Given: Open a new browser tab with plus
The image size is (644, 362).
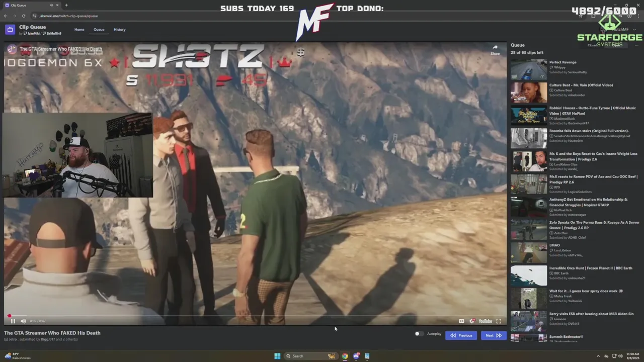Looking at the screenshot, I should pos(66,5).
